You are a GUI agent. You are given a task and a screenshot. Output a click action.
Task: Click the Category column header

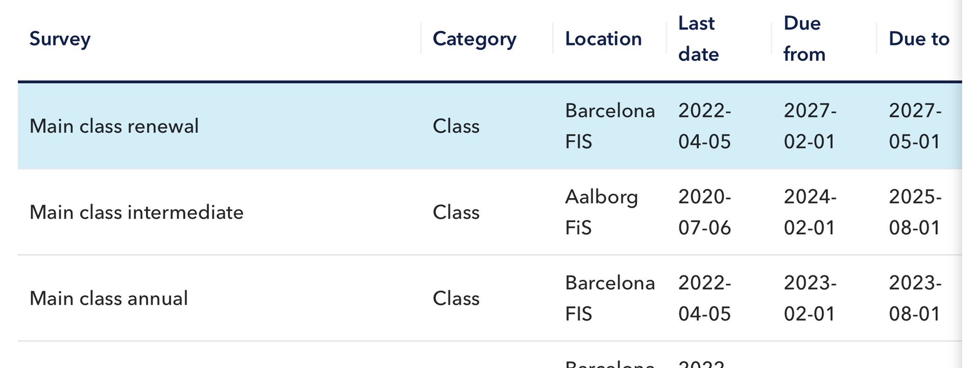[x=474, y=39]
